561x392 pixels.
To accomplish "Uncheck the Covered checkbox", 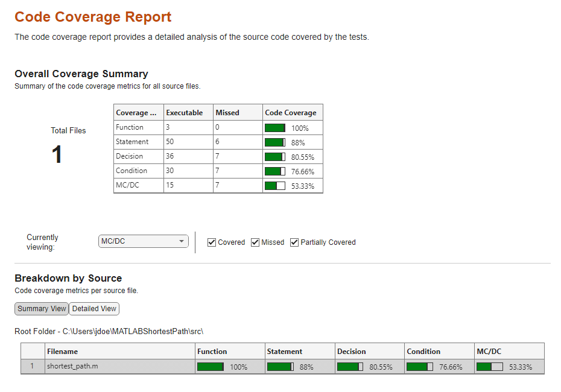I will click(212, 242).
